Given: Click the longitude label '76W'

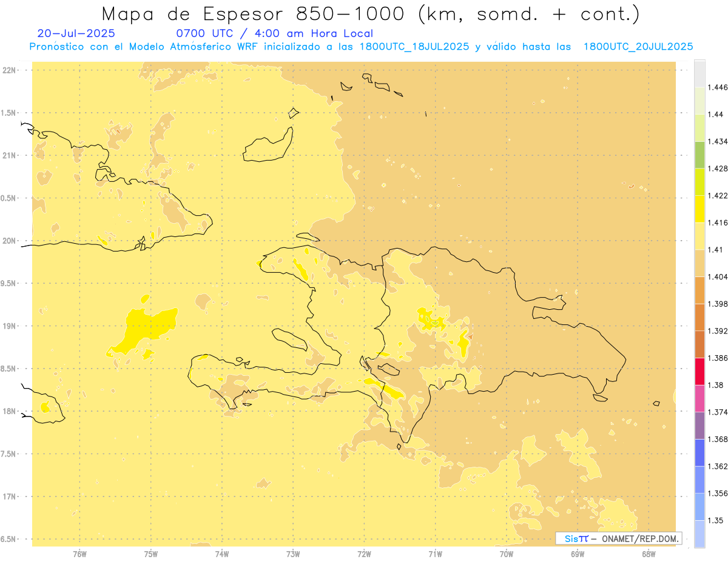Looking at the screenshot, I should (79, 554).
